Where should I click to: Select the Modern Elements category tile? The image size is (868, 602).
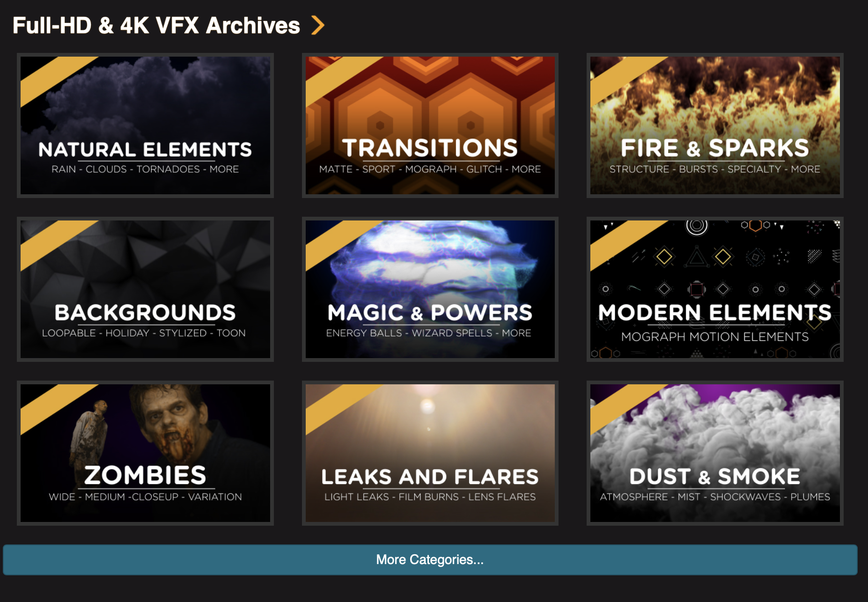pyautogui.click(x=715, y=289)
